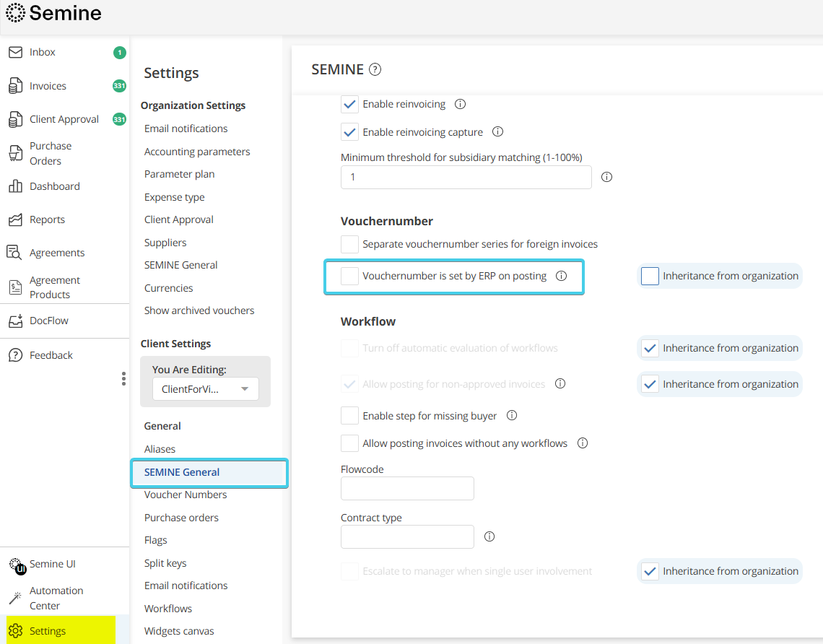Open the Automation Center wand icon

coord(15,598)
